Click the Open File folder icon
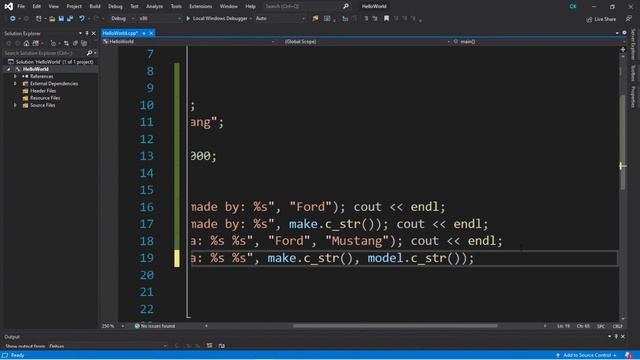This screenshot has height=360, width=640. pyautogui.click(x=52, y=19)
